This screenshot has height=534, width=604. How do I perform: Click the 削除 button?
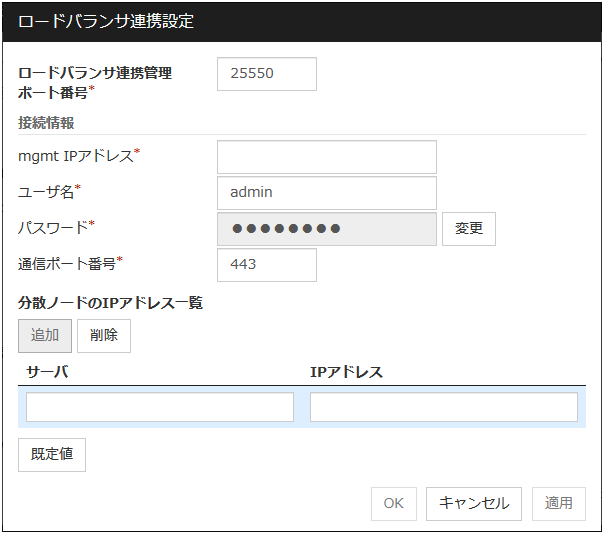[x=104, y=336]
